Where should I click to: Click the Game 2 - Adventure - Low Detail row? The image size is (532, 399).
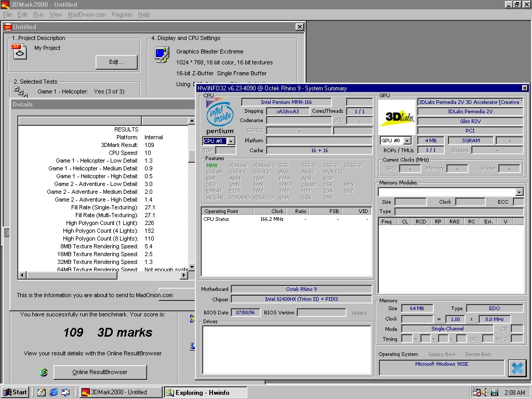pyautogui.click(x=103, y=184)
